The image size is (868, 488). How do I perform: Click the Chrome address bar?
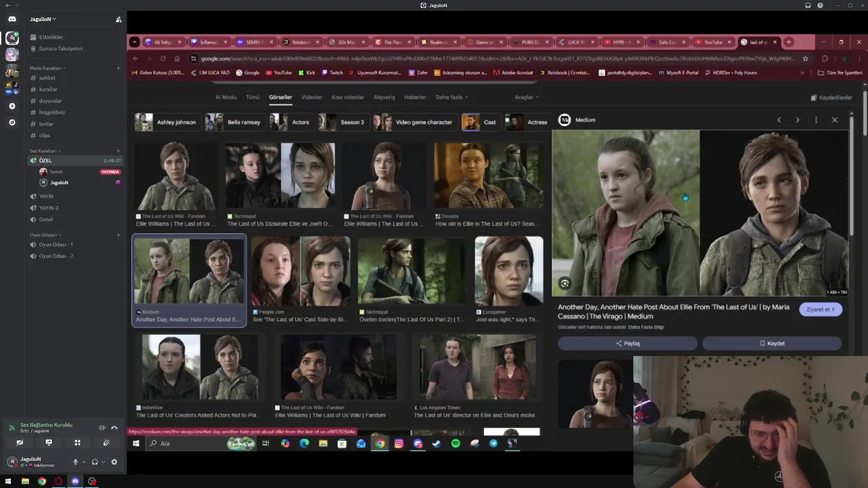498,58
